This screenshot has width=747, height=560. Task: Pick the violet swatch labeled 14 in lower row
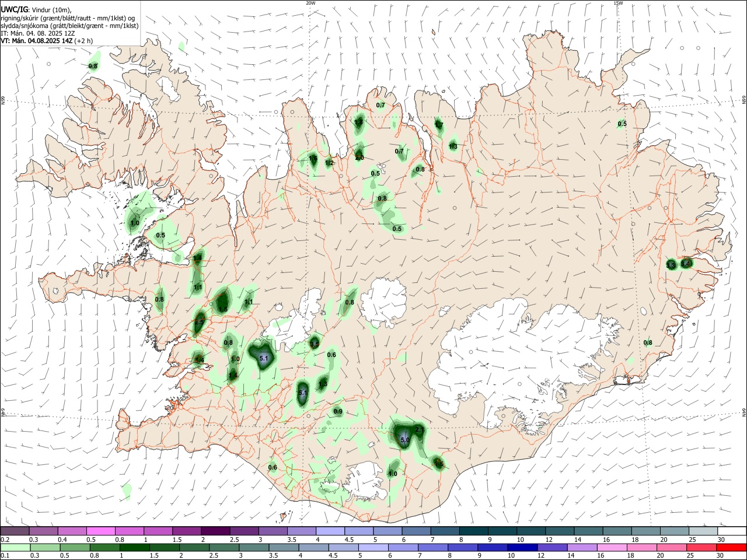(582, 547)
